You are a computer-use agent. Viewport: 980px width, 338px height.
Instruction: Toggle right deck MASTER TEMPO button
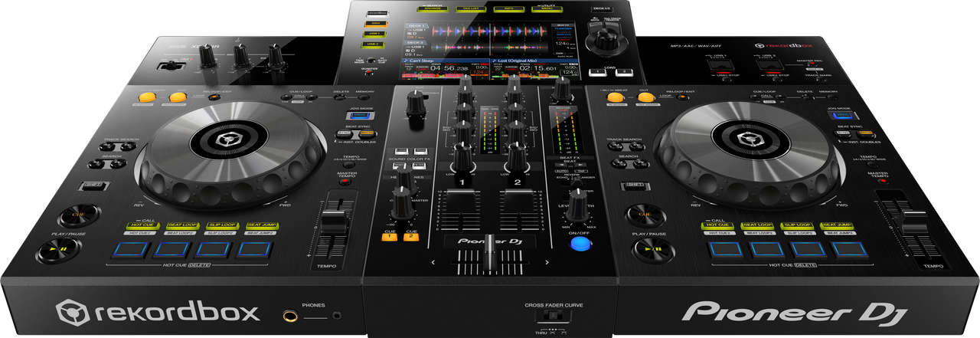884,182
